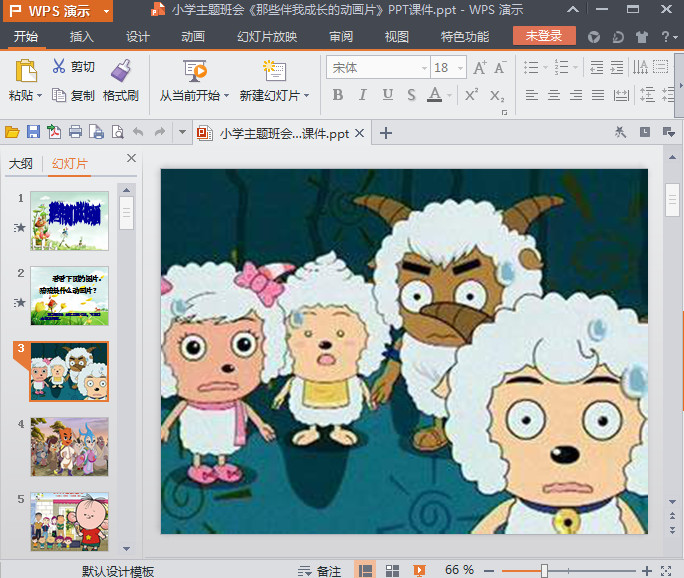Click the font color A swatch
684x578 pixels.
coord(434,94)
